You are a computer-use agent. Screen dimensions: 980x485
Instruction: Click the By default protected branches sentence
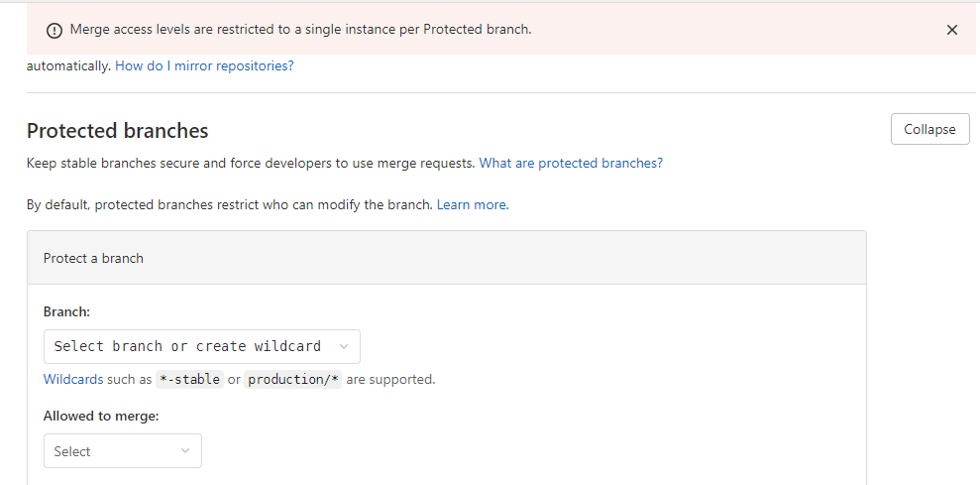click(x=229, y=205)
